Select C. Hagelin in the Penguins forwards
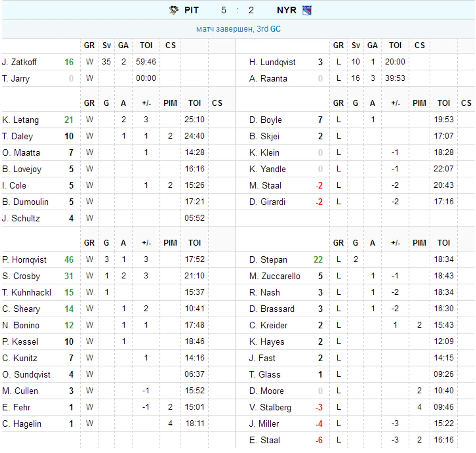Image resolution: width=476 pixels, height=453 pixels. 22,424
